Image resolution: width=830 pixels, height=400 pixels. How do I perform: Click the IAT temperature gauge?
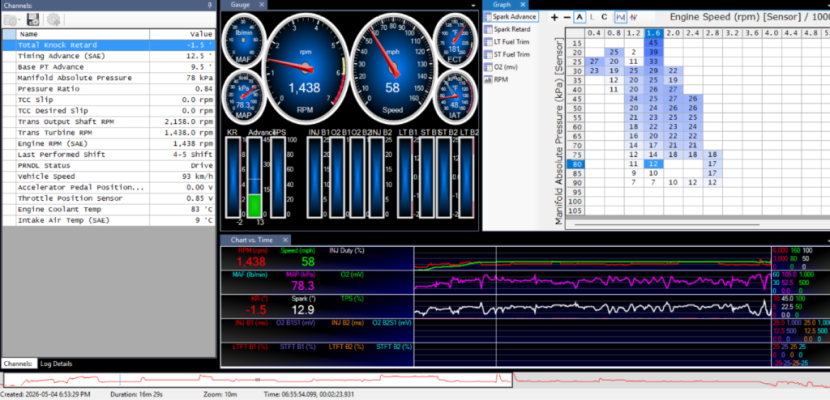pos(455,97)
